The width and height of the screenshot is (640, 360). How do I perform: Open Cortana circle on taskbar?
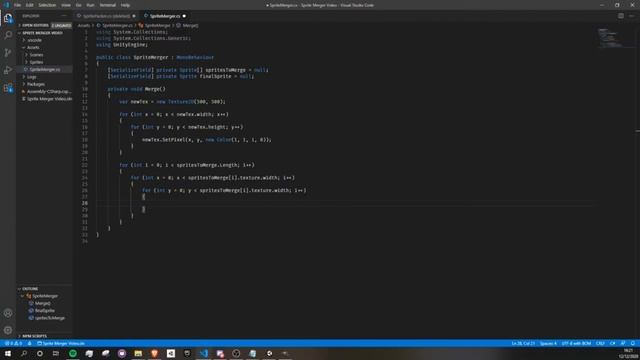click(40, 353)
